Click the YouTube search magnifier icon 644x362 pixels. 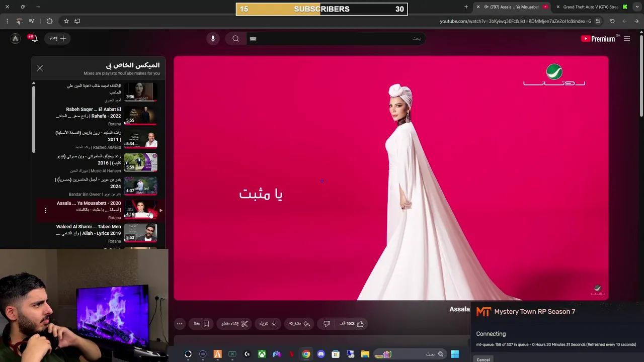[235, 38]
